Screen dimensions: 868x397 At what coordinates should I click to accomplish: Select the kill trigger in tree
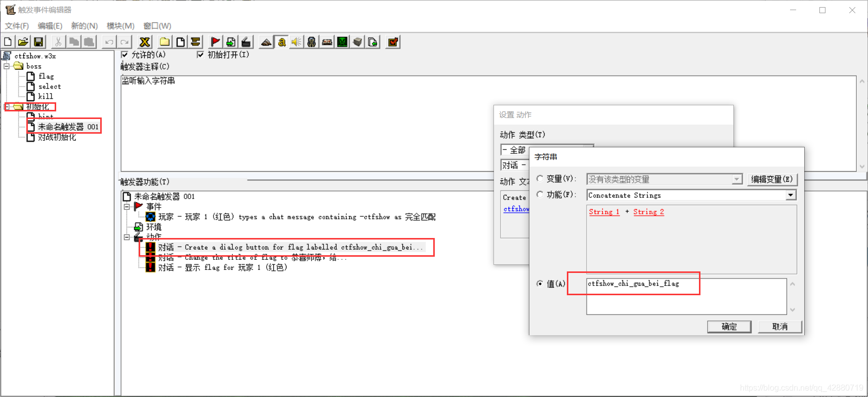click(46, 96)
